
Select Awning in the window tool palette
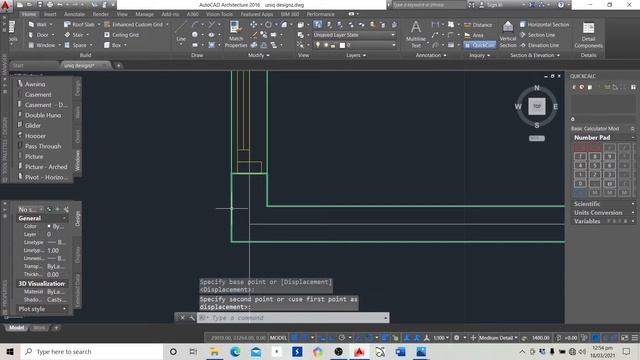(x=35, y=84)
